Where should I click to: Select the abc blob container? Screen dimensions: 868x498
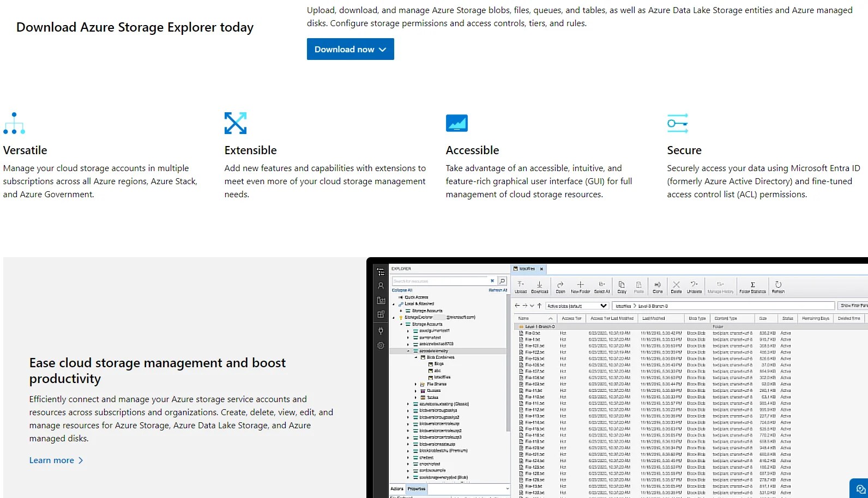[x=437, y=371]
